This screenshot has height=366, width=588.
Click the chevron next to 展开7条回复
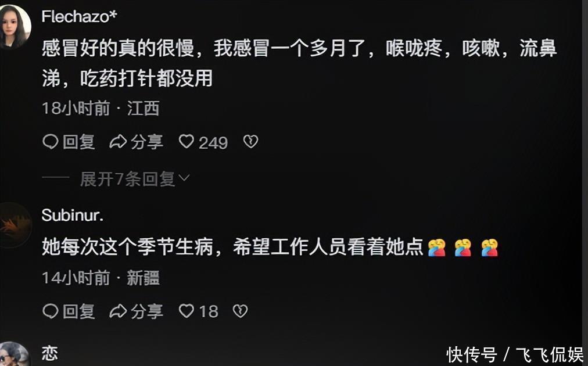coord(185,177)
